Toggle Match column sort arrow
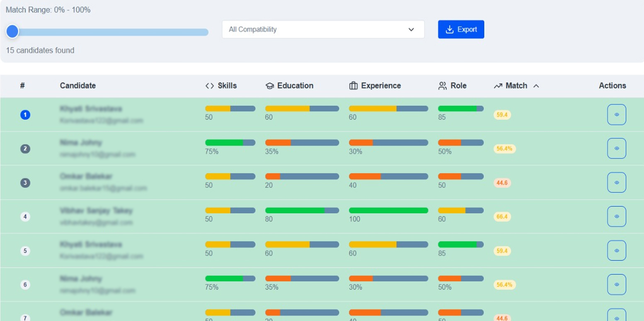 click(x=536, y=86)
